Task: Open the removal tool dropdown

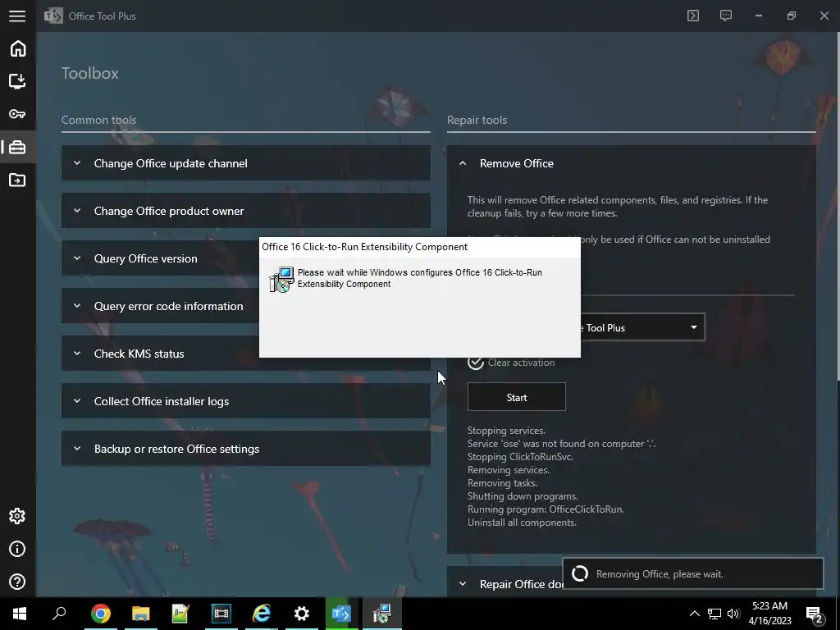Action: (643, 327)
